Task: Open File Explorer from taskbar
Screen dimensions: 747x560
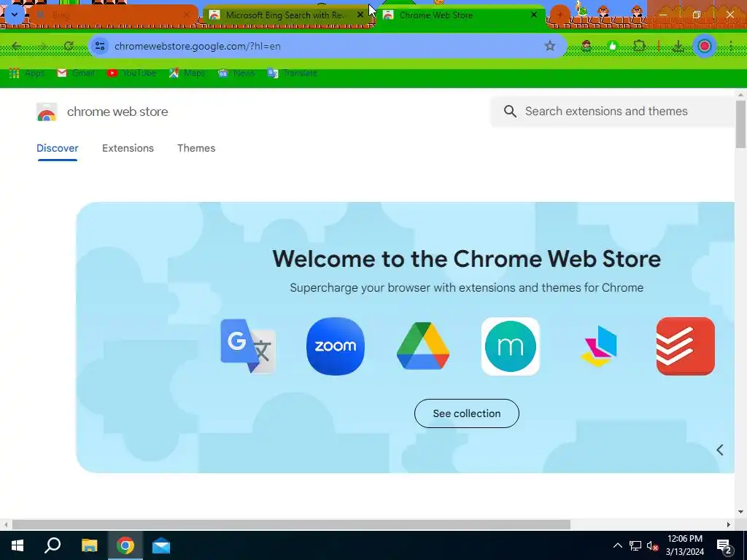Action: coord(89,545)
